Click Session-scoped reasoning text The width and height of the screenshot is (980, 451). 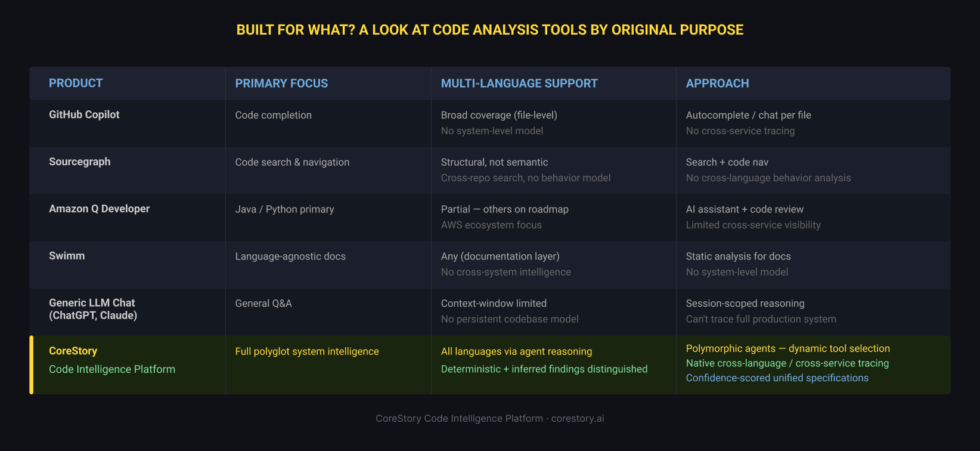pyautogui.click(x=745, y=304)
